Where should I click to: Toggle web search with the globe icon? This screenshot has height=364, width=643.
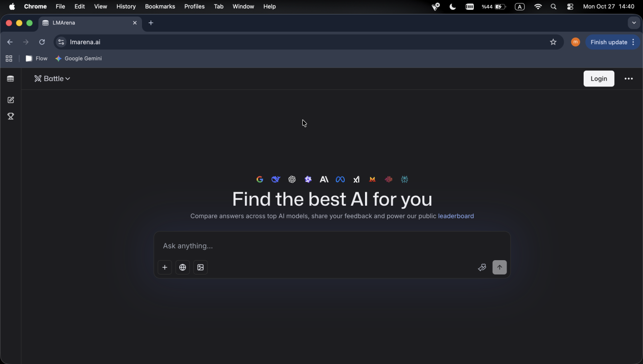(x=183, y=267)
